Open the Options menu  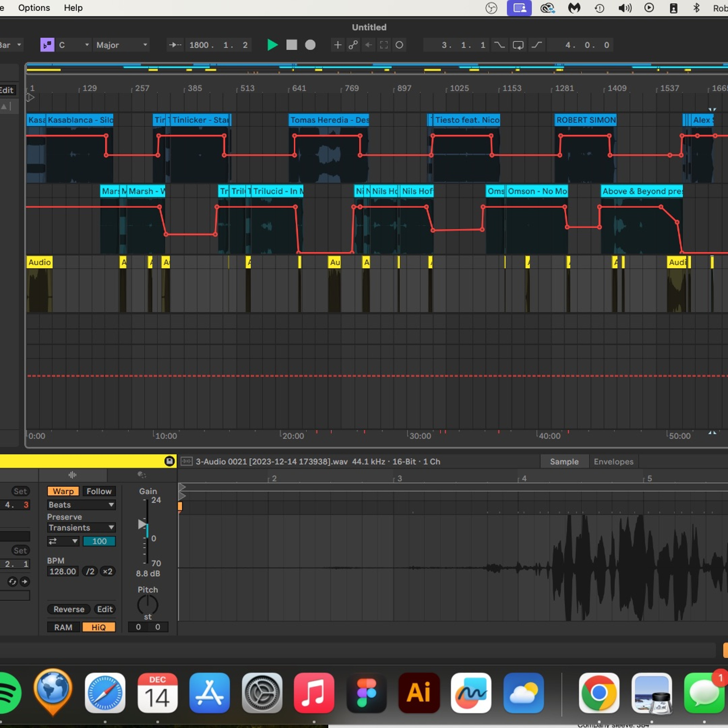tap(34, 8)
